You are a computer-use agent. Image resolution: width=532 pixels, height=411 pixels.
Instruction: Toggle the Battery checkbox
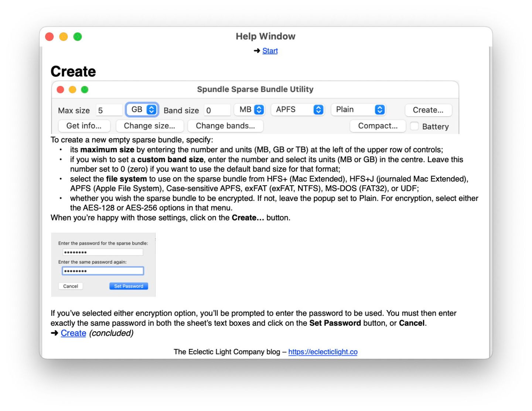415,126
